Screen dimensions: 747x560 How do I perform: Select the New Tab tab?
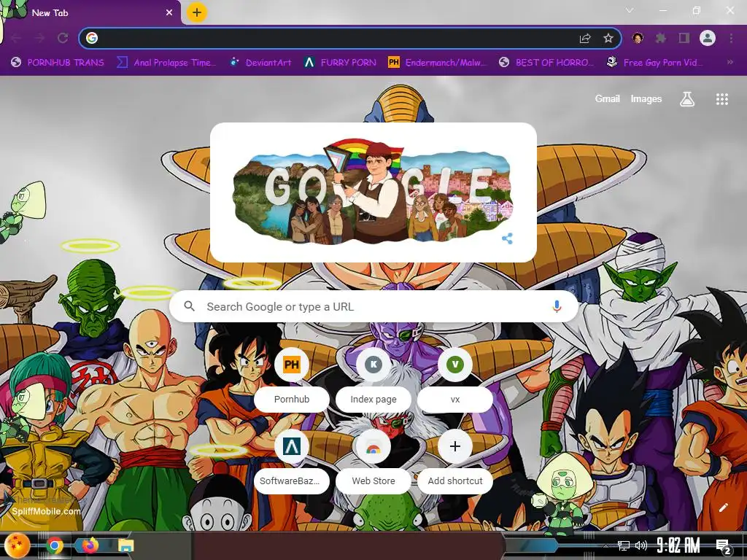click(90, 13)
